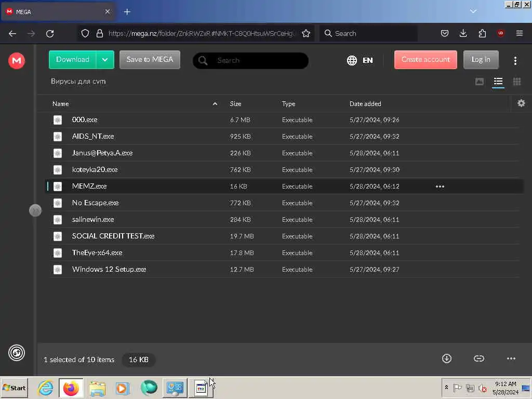Switch to grid thumbnail view
The height and width of the screenshot is (399, 532).
517,82
